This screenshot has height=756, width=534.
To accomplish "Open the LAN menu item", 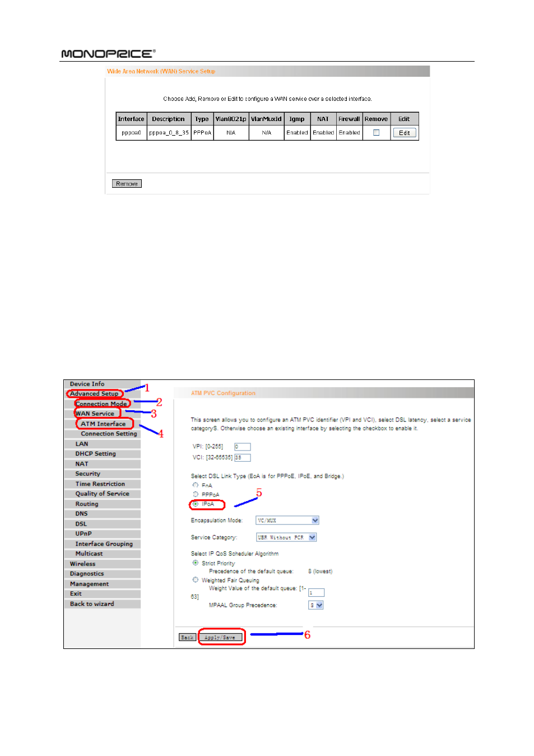I will (x=82, y=444).
